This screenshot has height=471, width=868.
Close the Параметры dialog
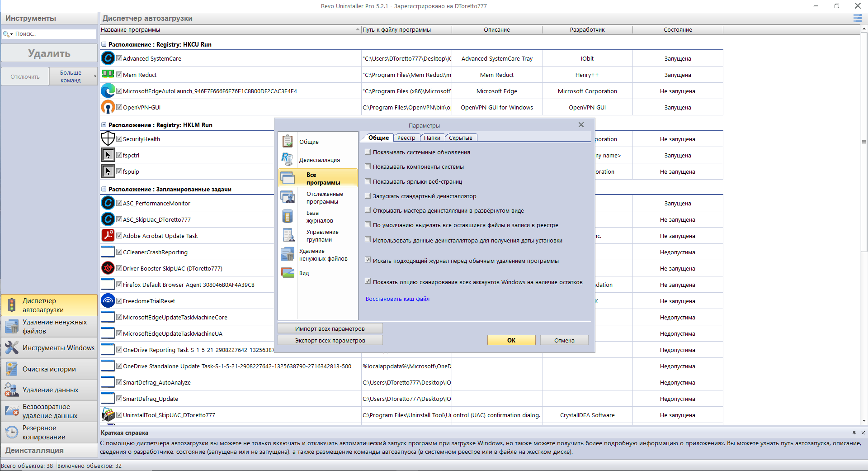coord(581,125)
